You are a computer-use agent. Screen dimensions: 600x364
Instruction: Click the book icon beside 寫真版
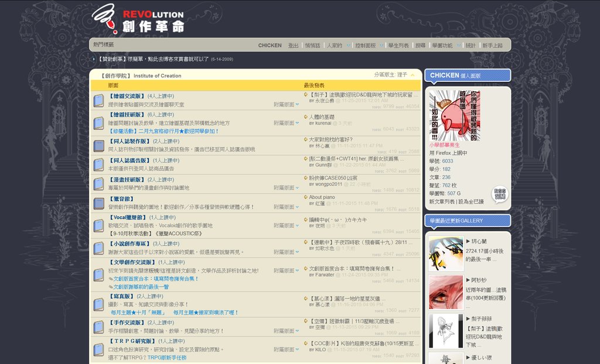tap(98, 304)
